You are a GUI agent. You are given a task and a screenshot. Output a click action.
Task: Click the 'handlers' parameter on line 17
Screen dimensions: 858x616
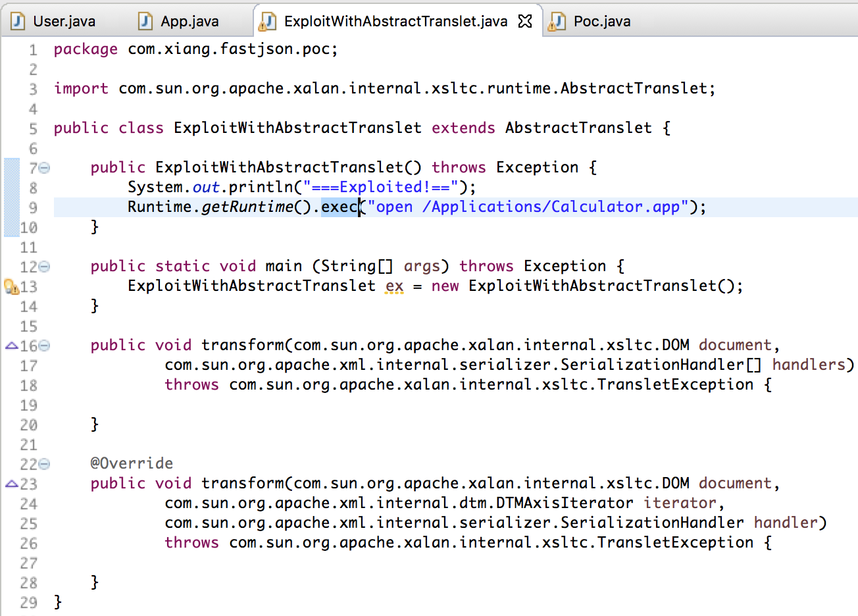pyautogui.click(x=809, y=365)
